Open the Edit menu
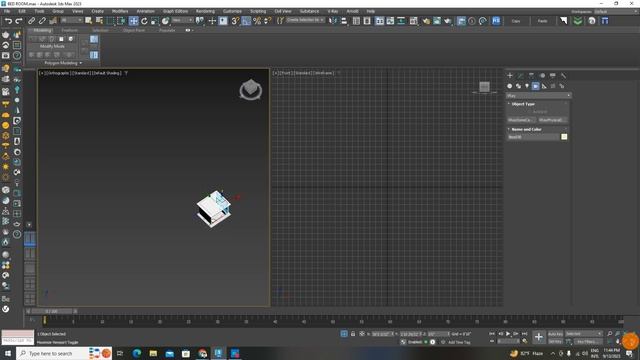 tap(22, 11)
